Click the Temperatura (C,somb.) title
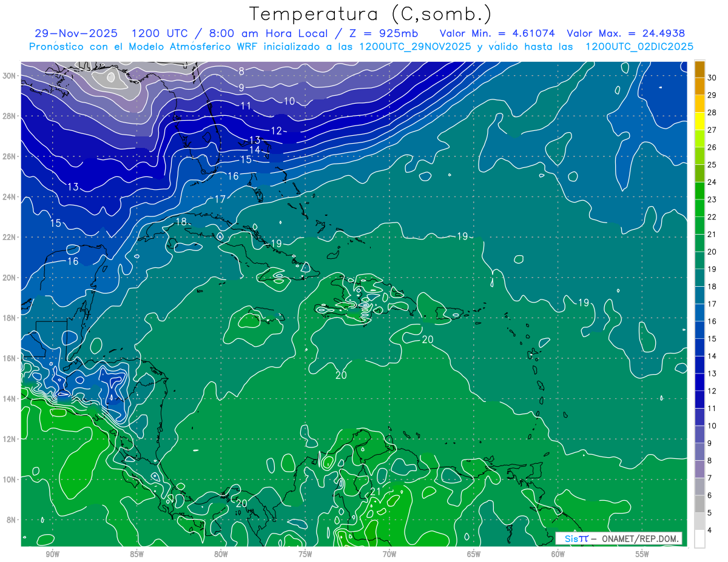This screenshot has width=728, height=562. tap(370, 14)
